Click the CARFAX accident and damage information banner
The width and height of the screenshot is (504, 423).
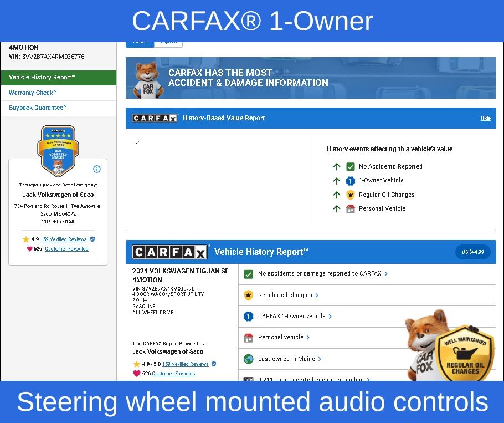point(311,78)
